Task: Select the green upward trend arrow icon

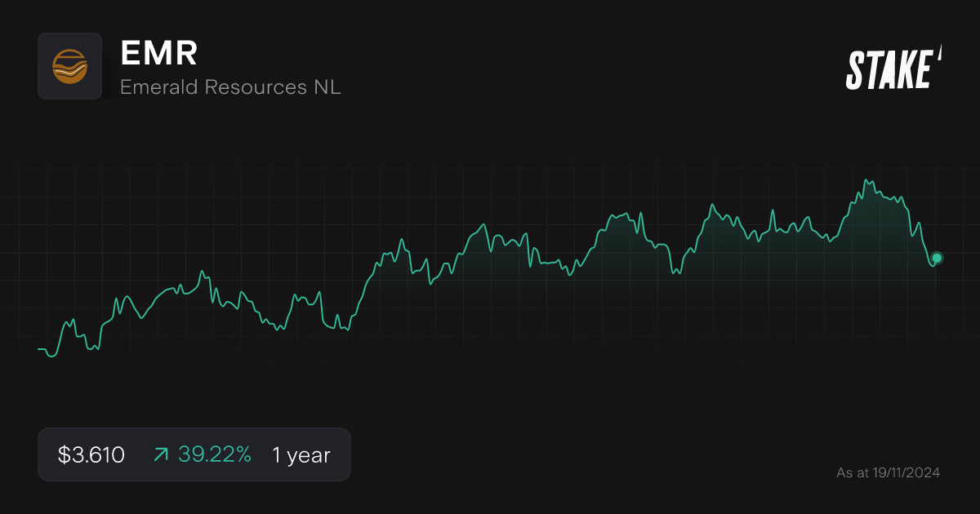Action: 161,454
